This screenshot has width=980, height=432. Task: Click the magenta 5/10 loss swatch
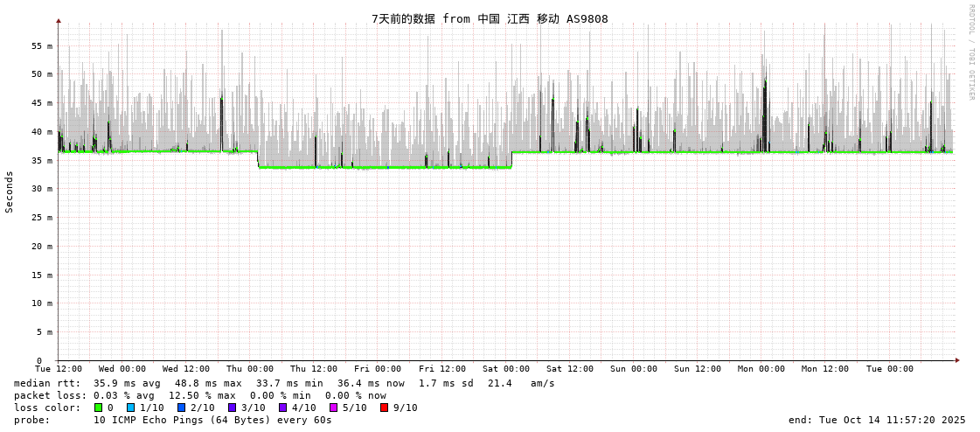334,408
